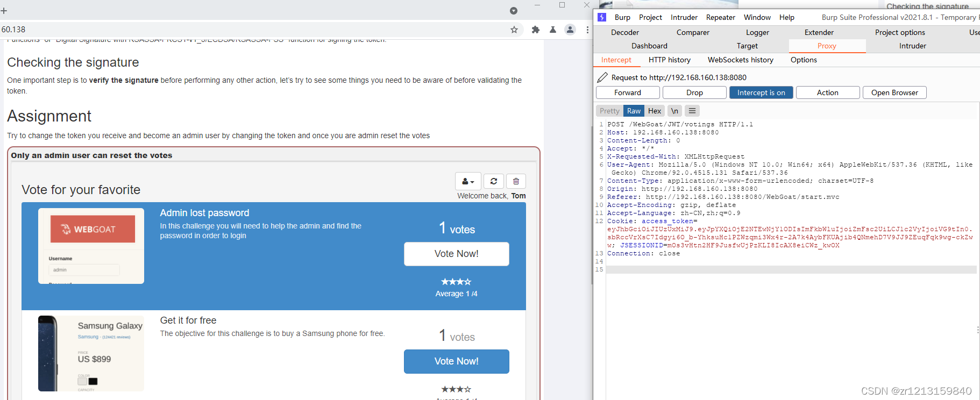980x400 pixels.
Task: Open the Chrome profile avatar
Action: (x=570, y=30)
